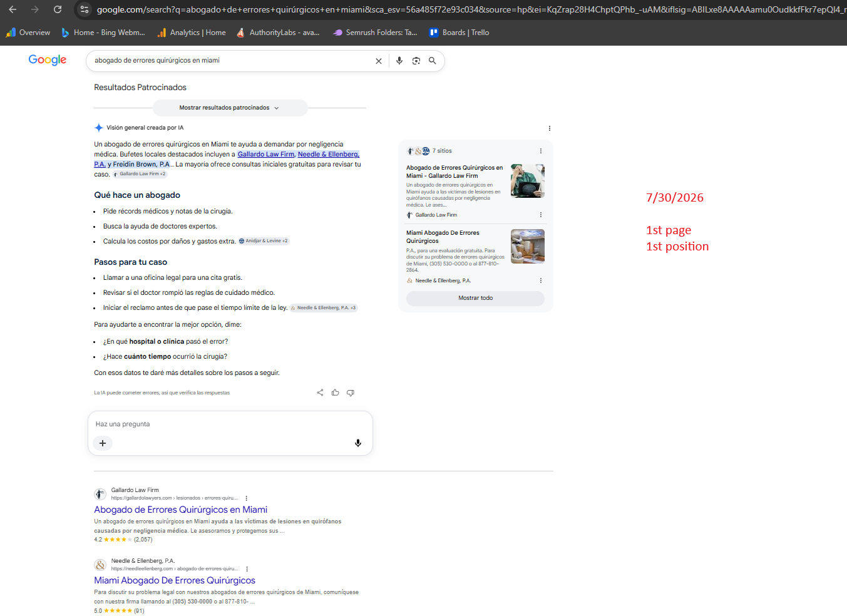Open options for Gallardo Law Firm source card
847x616 pixels.
541,215
